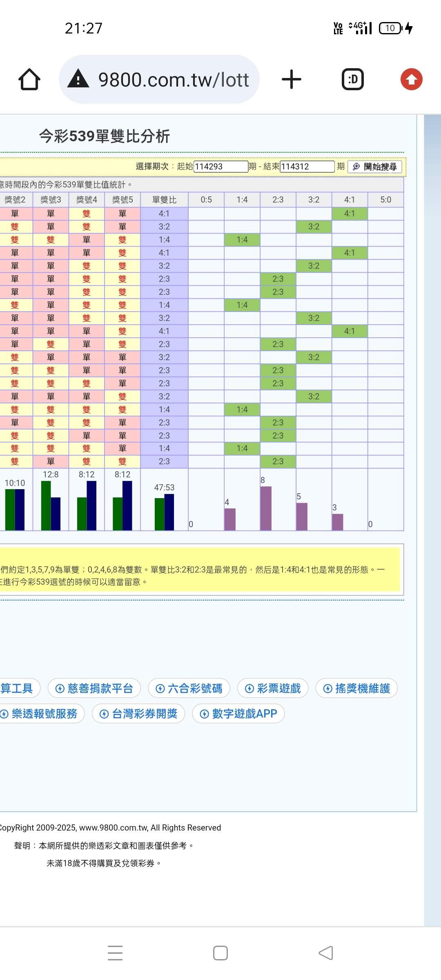This screenshot has height=980, width=441.
Task: Tap the Android back triangle button
Action: (x=326, y=953)
